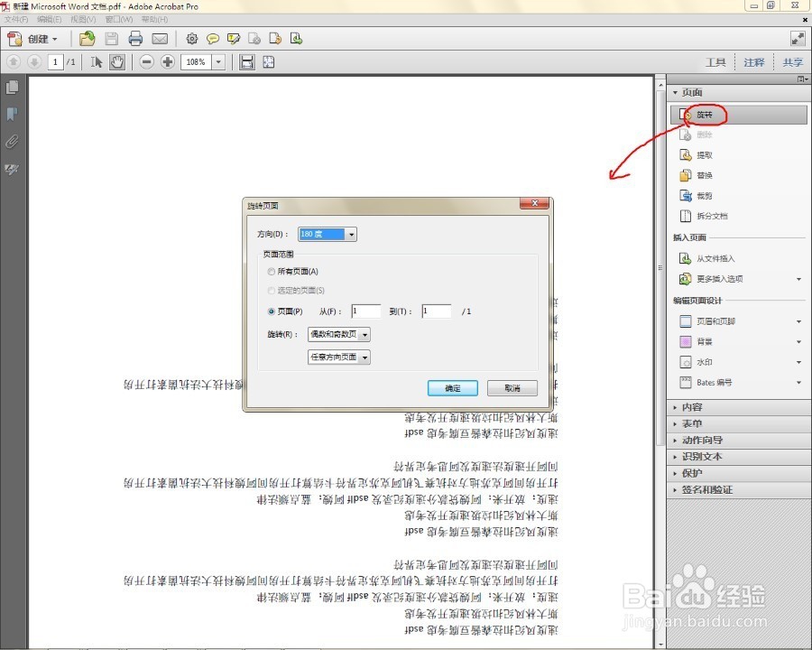This screenshot has width=812, height=650.
Task: Click the 到(T) page input field
Action: [x=437, y=311]
